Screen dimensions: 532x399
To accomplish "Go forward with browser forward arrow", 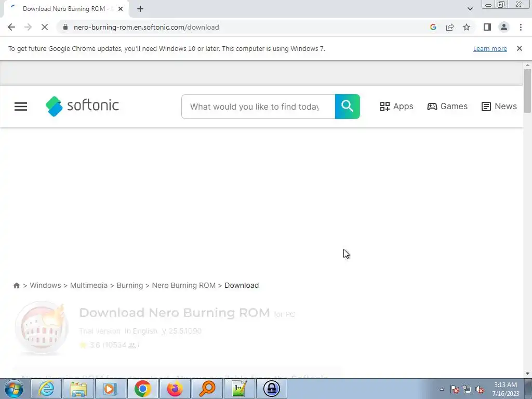I will point(28,27).
